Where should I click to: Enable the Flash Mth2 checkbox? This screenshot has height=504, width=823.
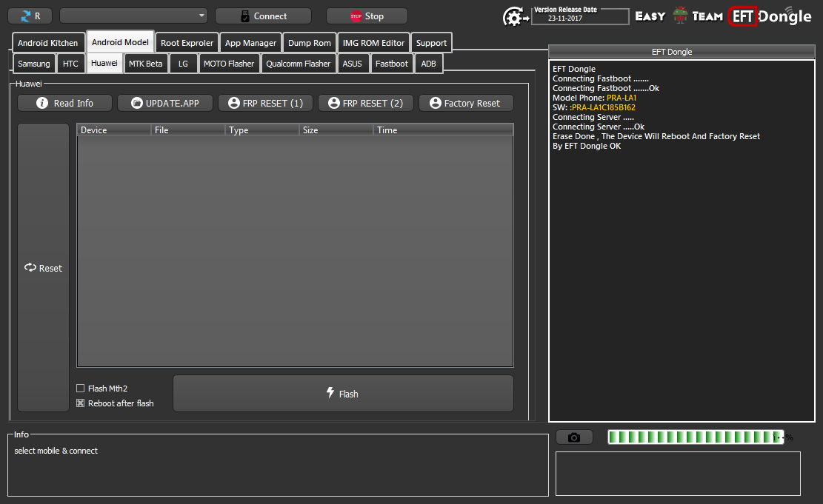pos(80,388)
